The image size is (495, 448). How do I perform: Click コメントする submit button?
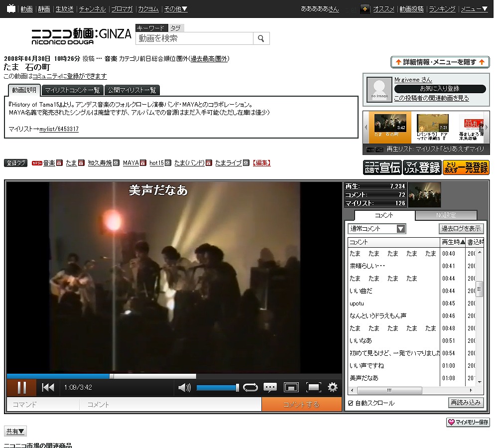pyautogui.click(x=301, y=405)
